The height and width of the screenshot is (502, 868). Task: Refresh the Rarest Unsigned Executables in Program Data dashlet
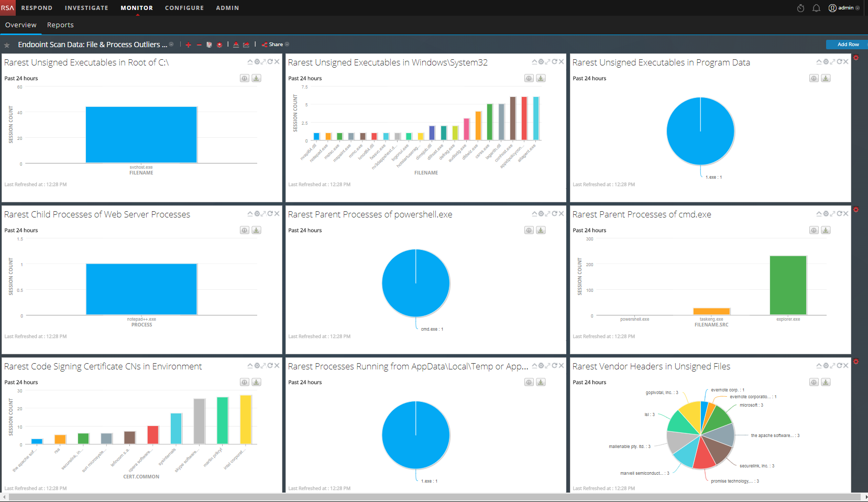pyautogui.click(x=839, y=62)
